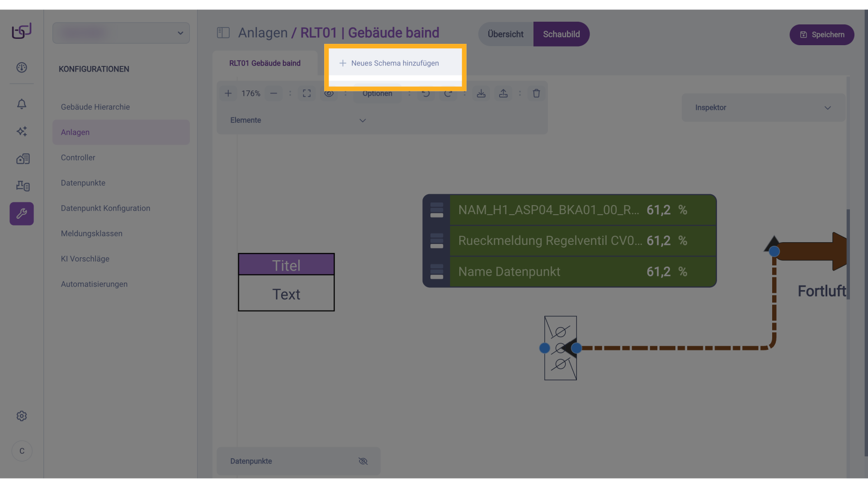Click the fit-to-screen fullscreen icon
868x488 pixels.
click(x=307, y=94)
